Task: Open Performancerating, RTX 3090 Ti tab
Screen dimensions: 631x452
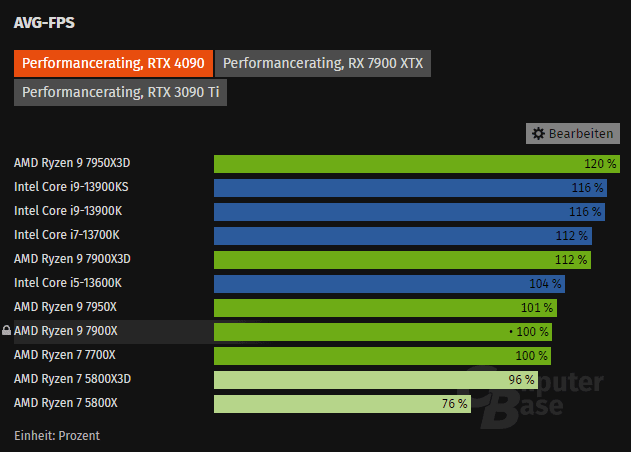Action: tap(121, 93)
